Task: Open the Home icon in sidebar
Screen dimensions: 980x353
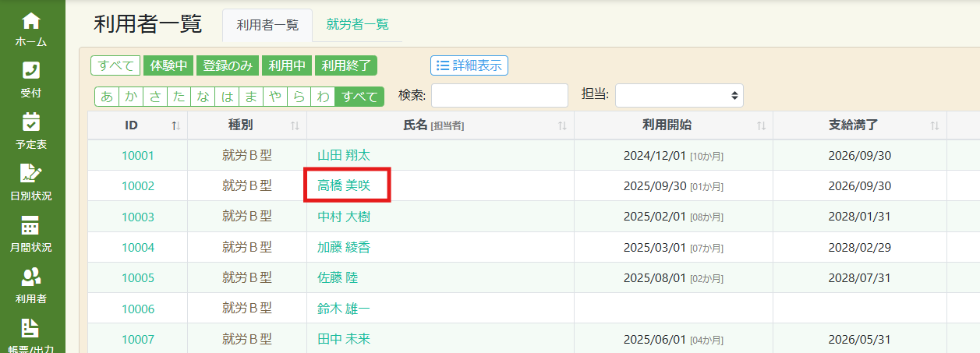Action: [x=31, y=21]
